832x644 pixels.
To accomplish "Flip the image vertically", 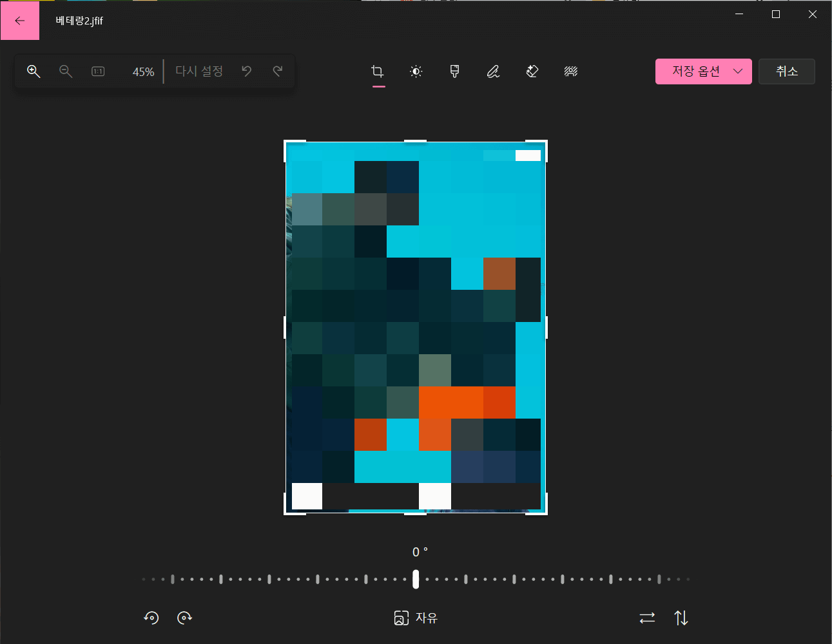I will click(x=681, y=617).
